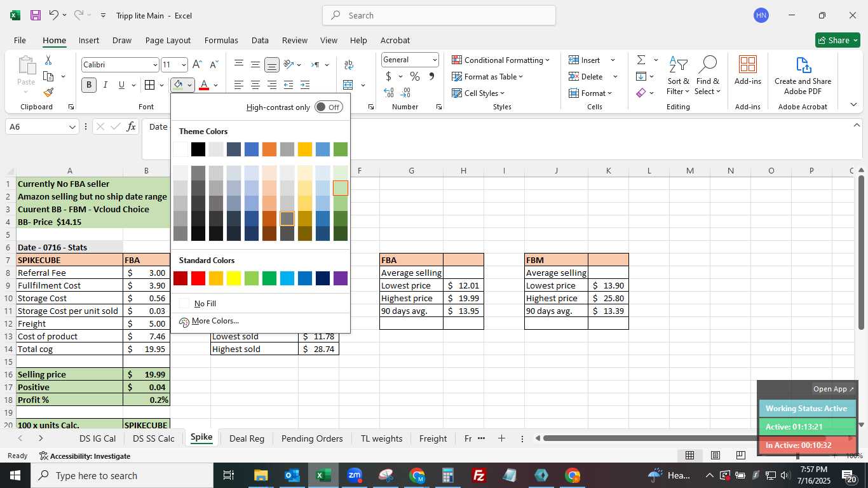Pick the standard purple color swatch
The height and width of the screenshot is (488, 868).
pyautogui.click(x=341, y=278)
